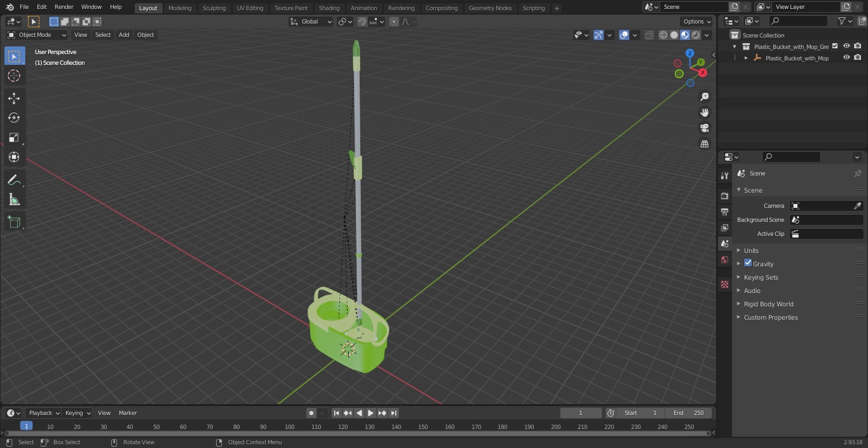The height and width of the screenshot is (448, 868).
Task: Open the Add menu in viewport
Action: point(124,35)
